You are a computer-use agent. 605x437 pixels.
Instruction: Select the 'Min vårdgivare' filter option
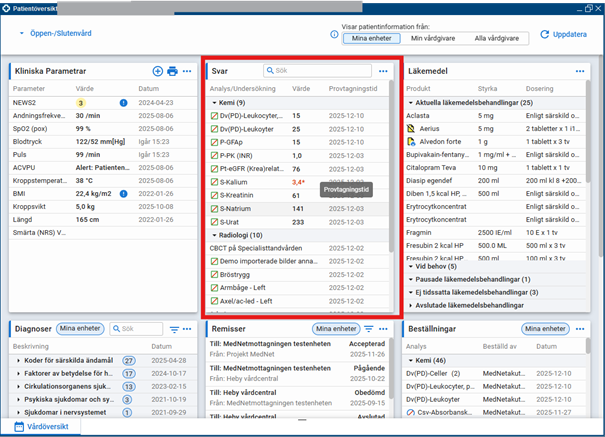[x=431, y=38]
